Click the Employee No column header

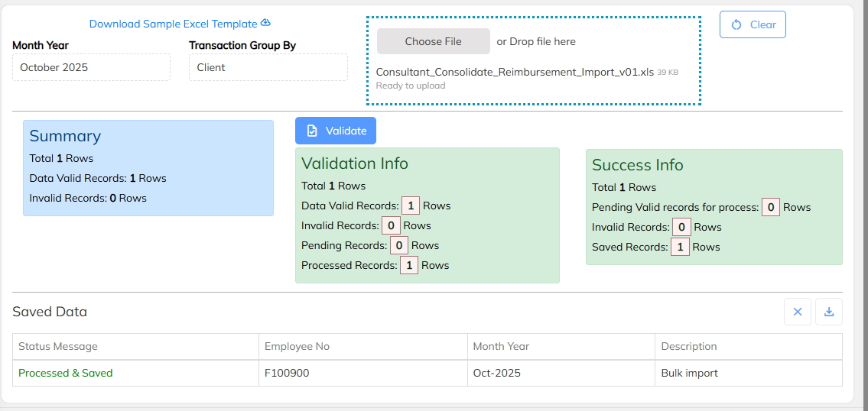coord(297,347)
